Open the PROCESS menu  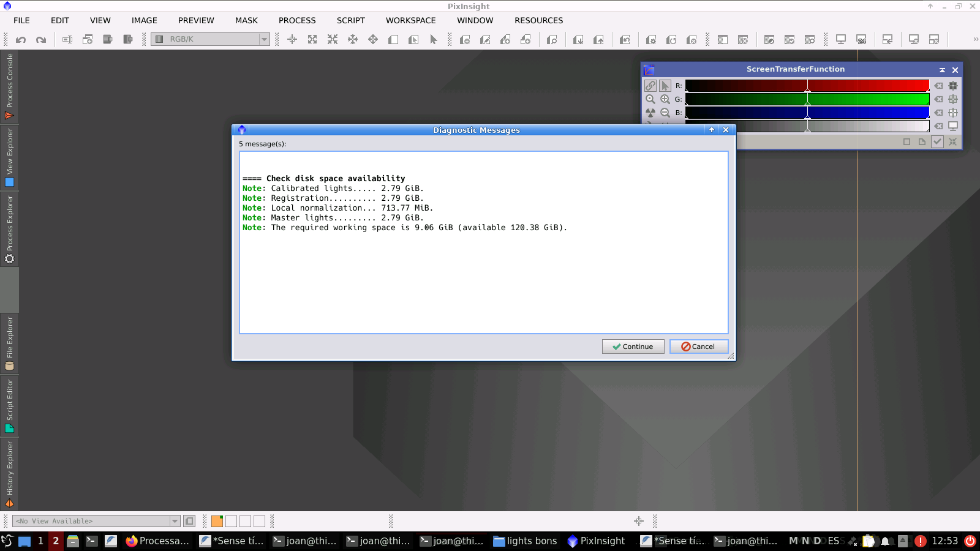pyautogui.click(x=297, y=20)
